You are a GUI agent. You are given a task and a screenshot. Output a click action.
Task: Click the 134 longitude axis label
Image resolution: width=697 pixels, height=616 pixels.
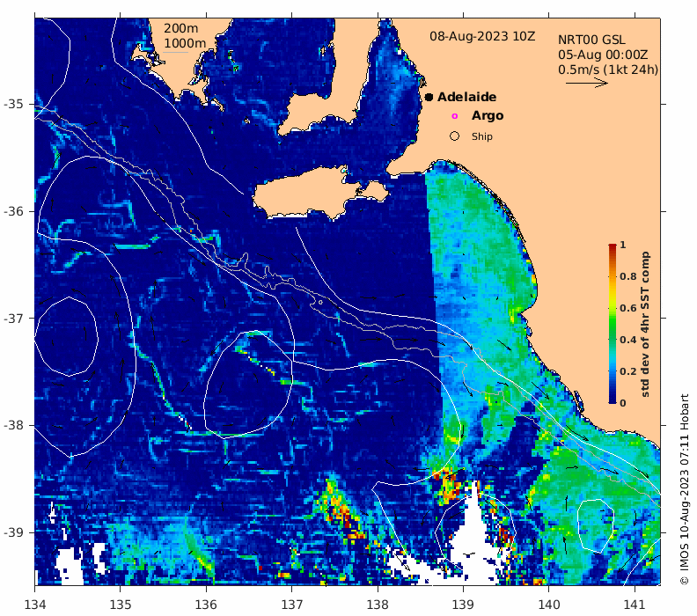coord(35,605)
